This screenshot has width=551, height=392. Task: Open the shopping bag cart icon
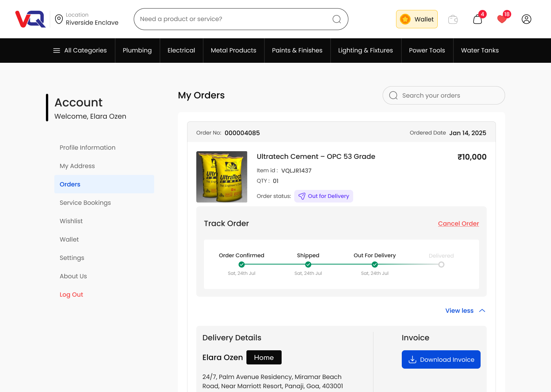tap(478, 19)
